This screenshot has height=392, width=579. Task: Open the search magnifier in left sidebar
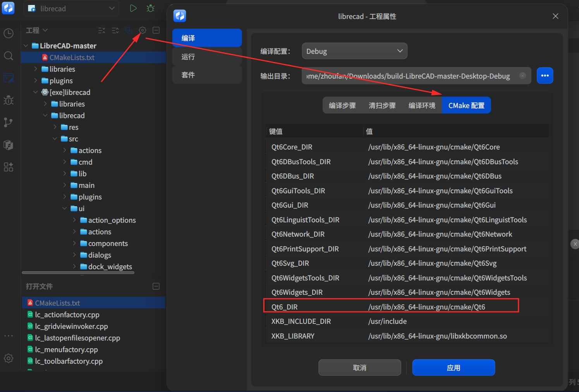(9, 56)
